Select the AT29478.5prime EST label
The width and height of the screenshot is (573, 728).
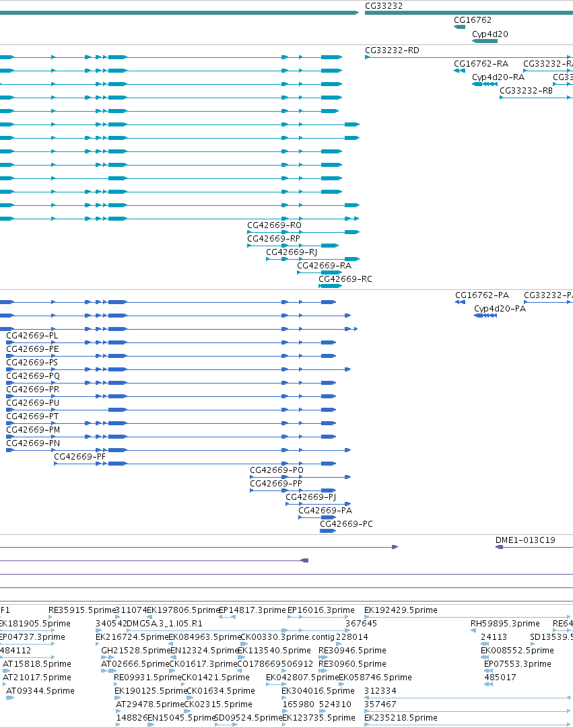coord(150,704)
